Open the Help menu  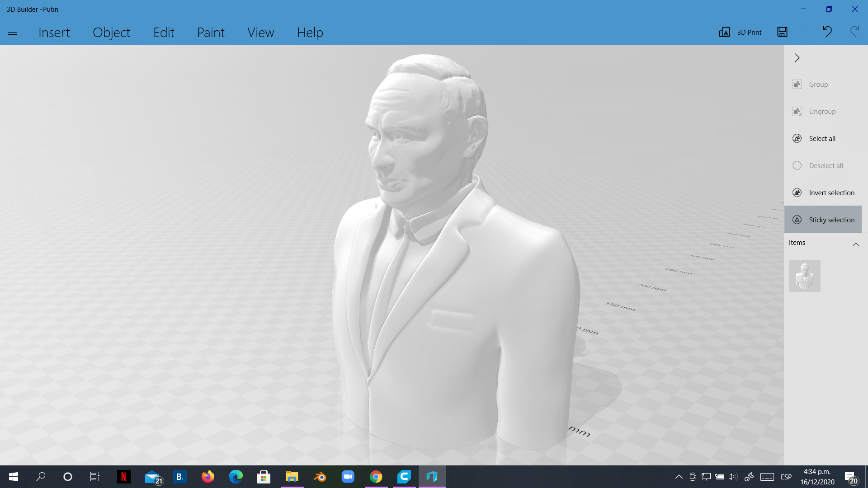pyautogui.click(x=310, y=32)
